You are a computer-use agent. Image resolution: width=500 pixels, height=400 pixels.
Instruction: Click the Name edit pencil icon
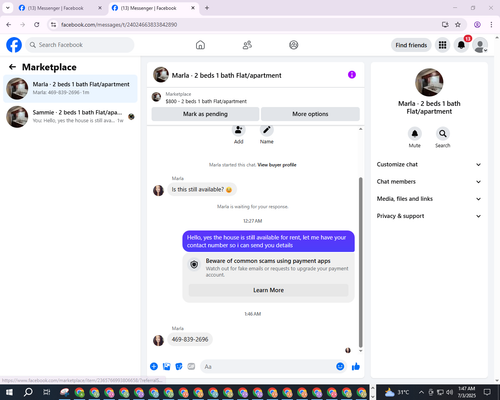pyautogui.click(x=267, y=130)
